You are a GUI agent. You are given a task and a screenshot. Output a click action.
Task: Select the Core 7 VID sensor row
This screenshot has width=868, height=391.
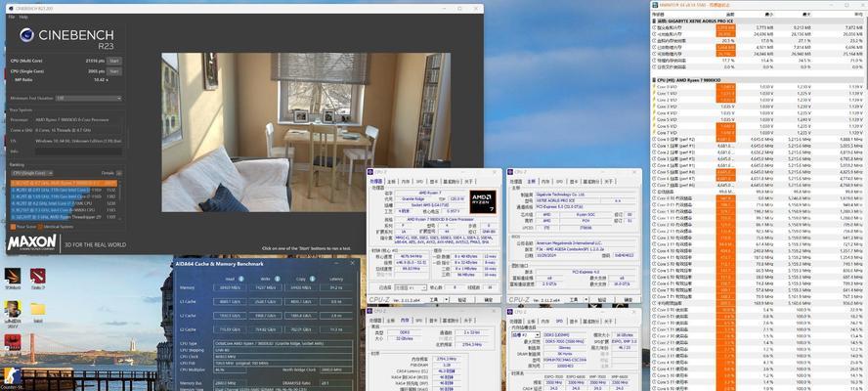click(758, 133)
